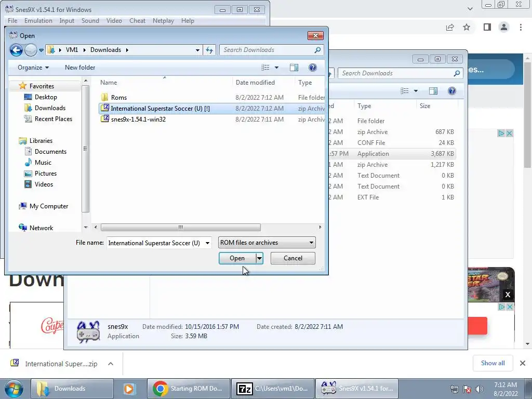Viewport: 532px width, 399px height.
Task: Click the Open button
Action: [x=237, y=258]
